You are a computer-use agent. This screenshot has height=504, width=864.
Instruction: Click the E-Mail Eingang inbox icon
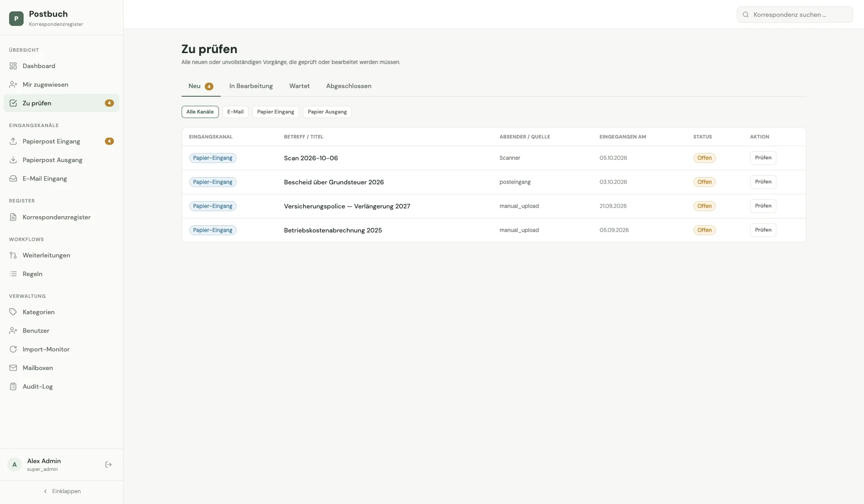[13, 178]
